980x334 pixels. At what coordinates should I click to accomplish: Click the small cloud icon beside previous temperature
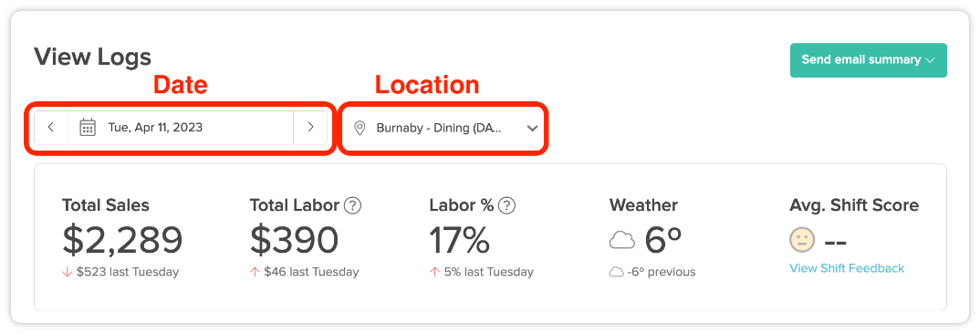click(x=616, y=272)
